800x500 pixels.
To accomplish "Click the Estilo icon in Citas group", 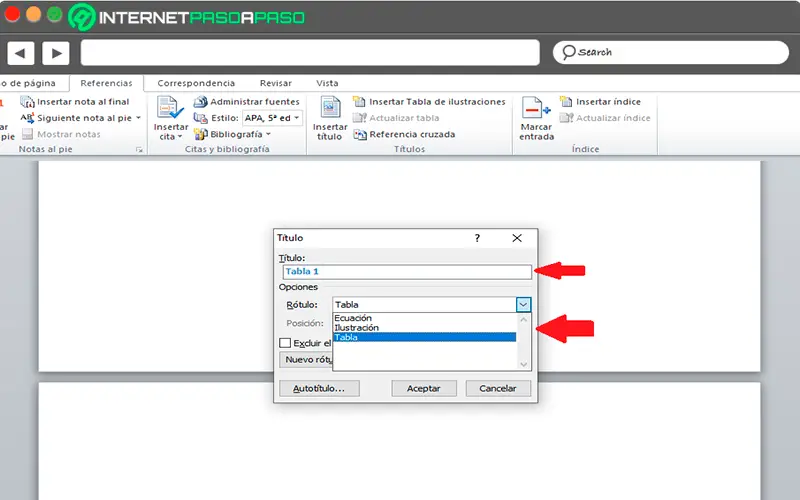I will [200, 118].
